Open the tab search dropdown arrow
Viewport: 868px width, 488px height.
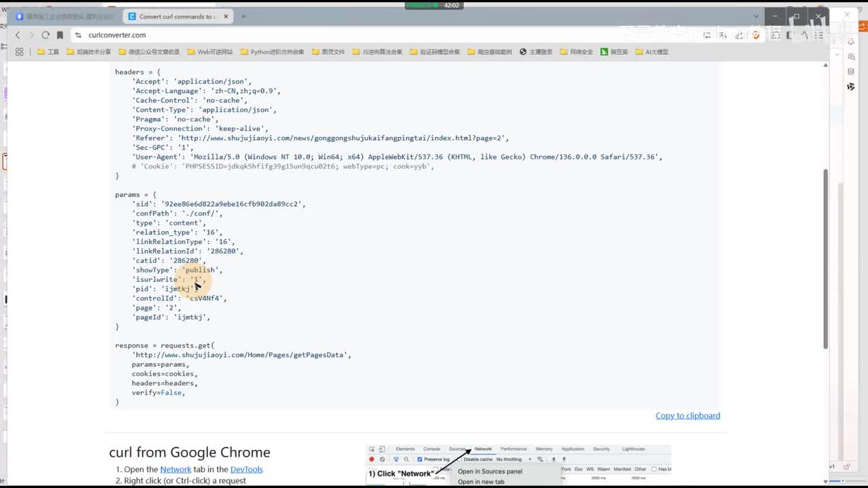(756, 16)
